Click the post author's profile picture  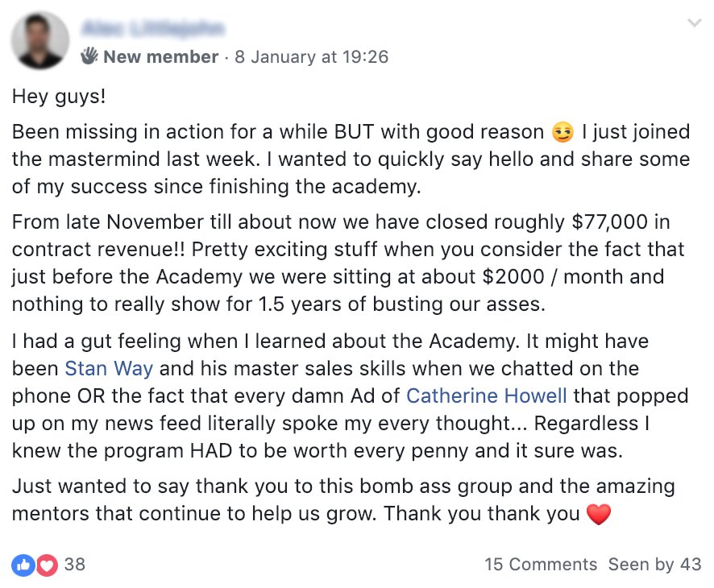pyautogui.click(x=41, y=40)
